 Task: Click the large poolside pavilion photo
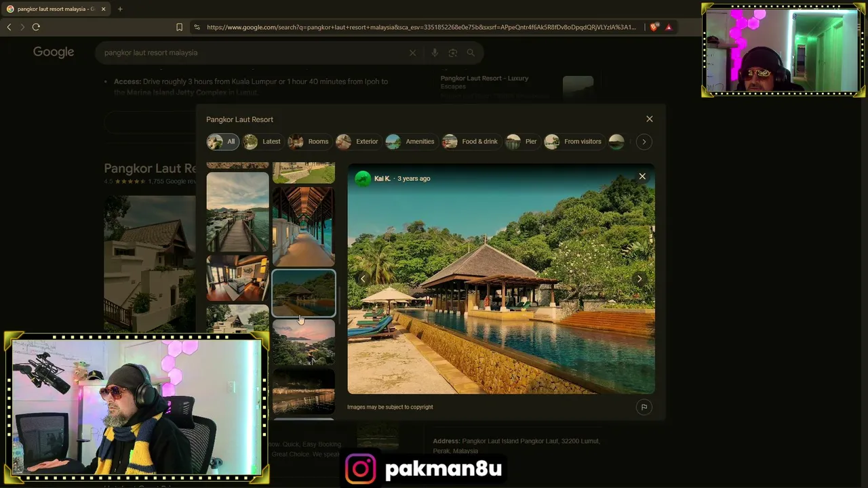pyautogui.click(x=501, y=279)
